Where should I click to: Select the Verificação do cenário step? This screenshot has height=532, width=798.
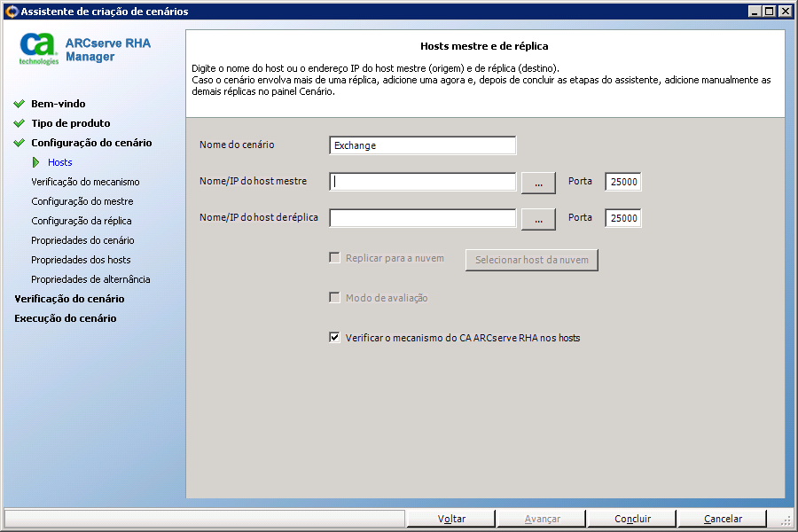pos(69,299)
